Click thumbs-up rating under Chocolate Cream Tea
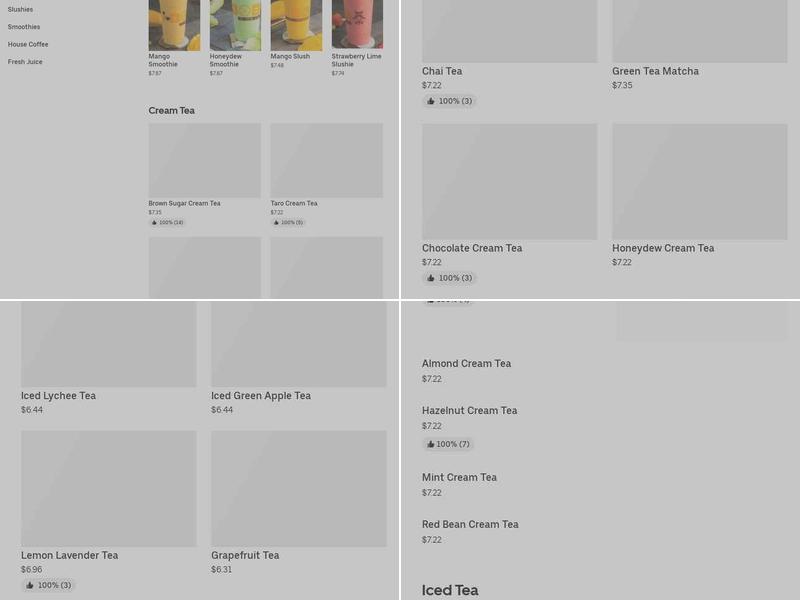Viewport: 800px width, 600px height. tap(449, 278)
